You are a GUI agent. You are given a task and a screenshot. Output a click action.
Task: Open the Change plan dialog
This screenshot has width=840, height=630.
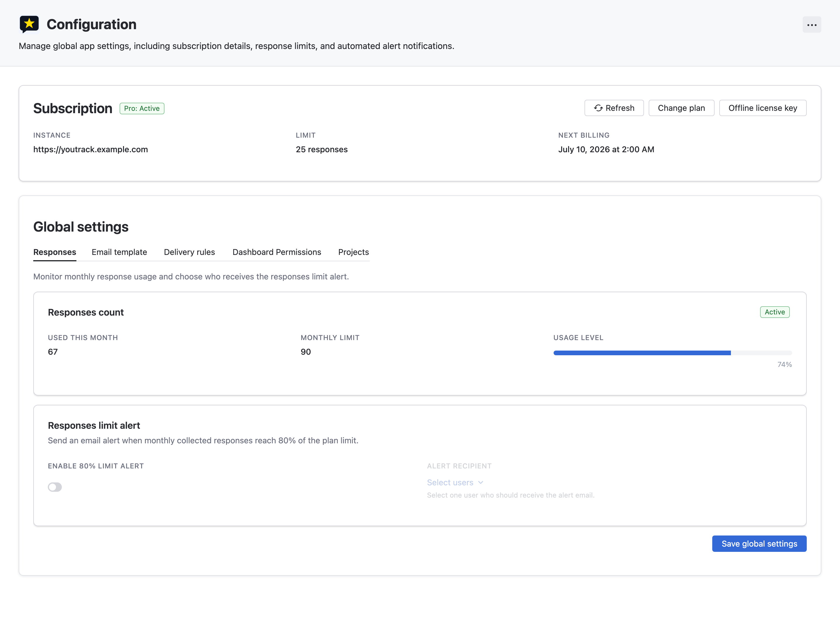pyautogui.click(x=681, y=108)
